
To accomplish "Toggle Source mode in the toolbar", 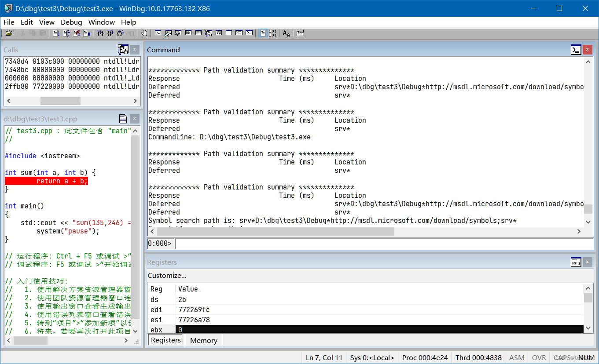I will pyautogui.click(x=263, y=33).
